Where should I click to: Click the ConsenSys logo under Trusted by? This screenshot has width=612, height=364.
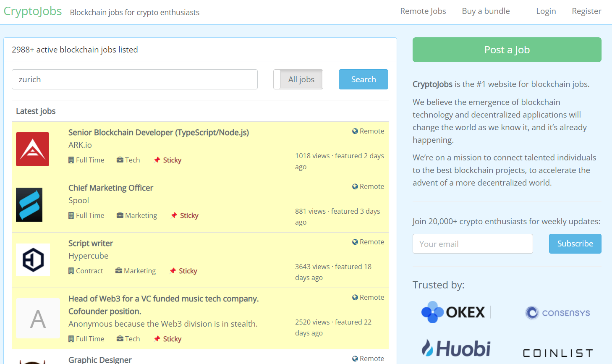click(557, 313)
